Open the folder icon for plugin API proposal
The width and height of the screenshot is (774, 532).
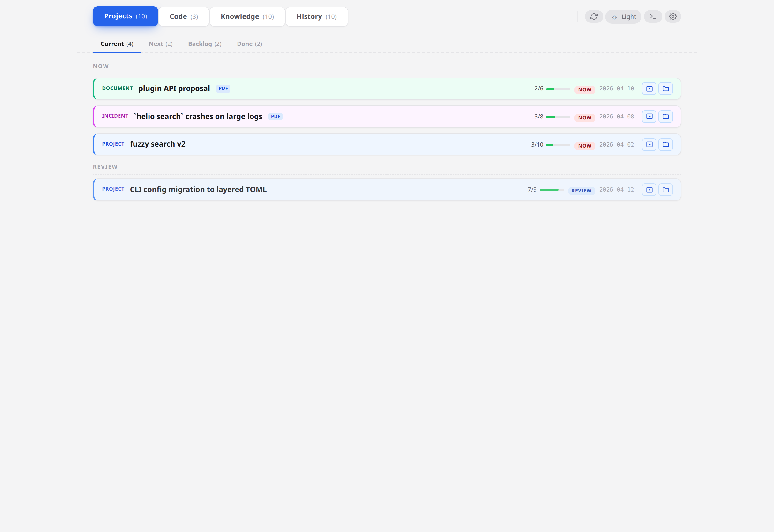point(666,88)
